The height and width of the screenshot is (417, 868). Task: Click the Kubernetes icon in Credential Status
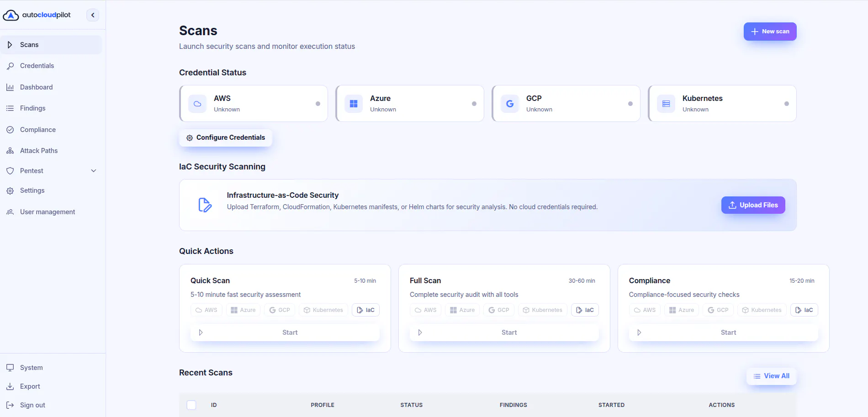(666, 104)
